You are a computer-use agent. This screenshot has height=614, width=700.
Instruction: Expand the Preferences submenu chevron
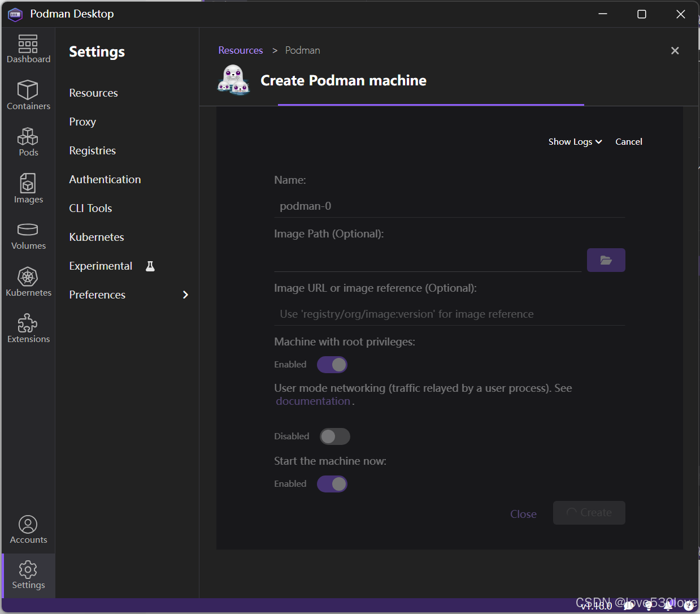pos(185,295)
